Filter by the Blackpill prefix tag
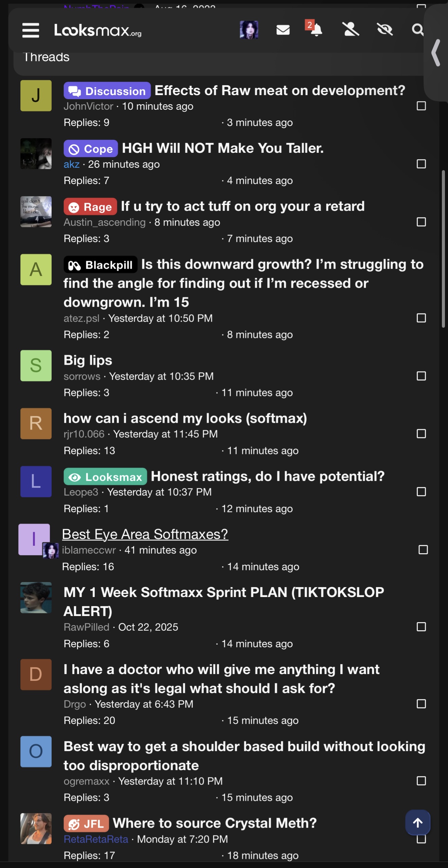This screenshot has height=868, width=448. (x=101, y=265)
